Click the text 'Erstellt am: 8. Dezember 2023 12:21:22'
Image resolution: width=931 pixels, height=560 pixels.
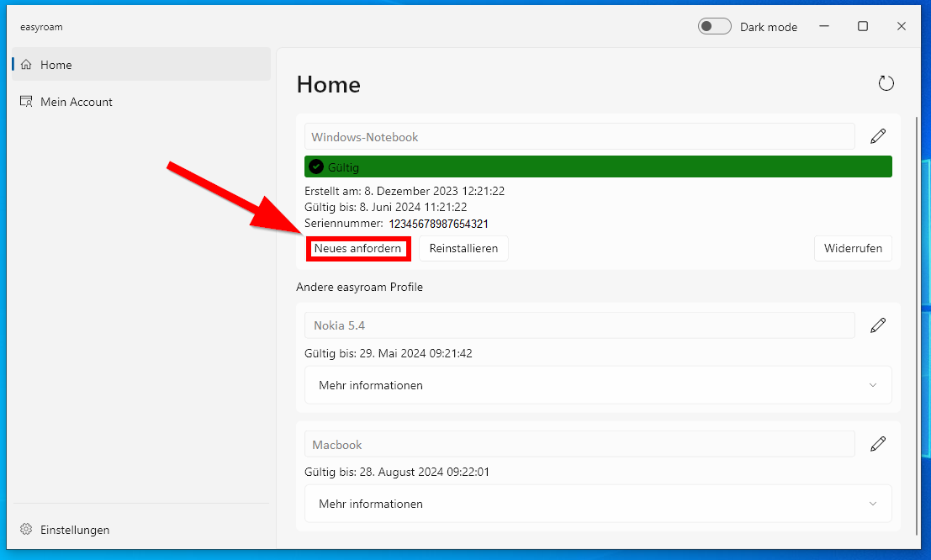405,191
